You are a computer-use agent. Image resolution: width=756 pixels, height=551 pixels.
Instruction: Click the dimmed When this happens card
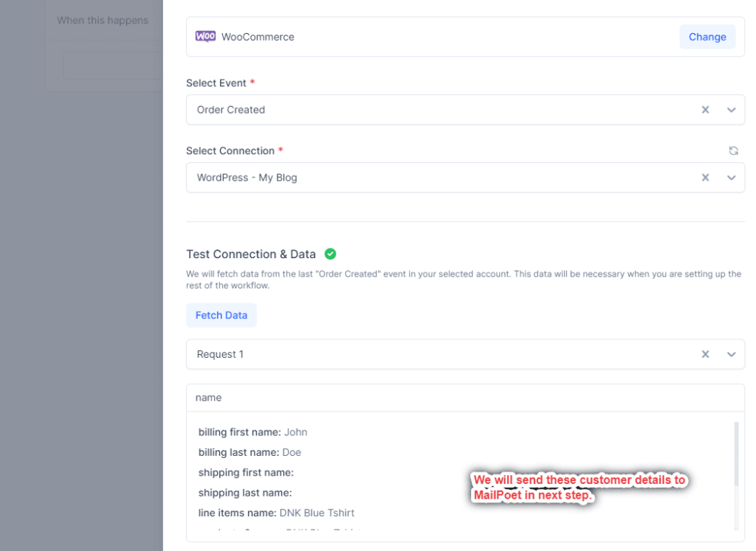pyautogui.click(x=103, y=44)
